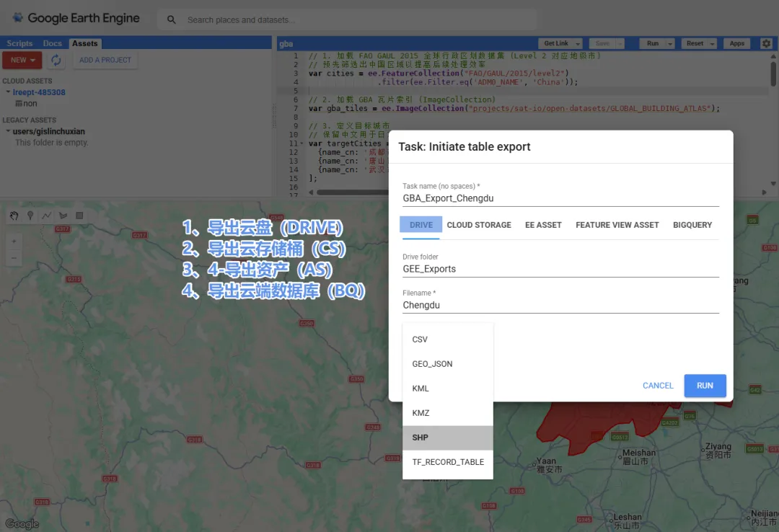
Task: Open code editor settings gear
Action: [767, 43]
